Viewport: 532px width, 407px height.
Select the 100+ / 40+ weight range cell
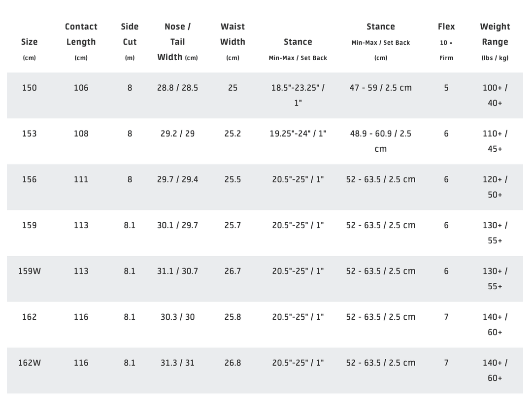[x=495, y=95]
